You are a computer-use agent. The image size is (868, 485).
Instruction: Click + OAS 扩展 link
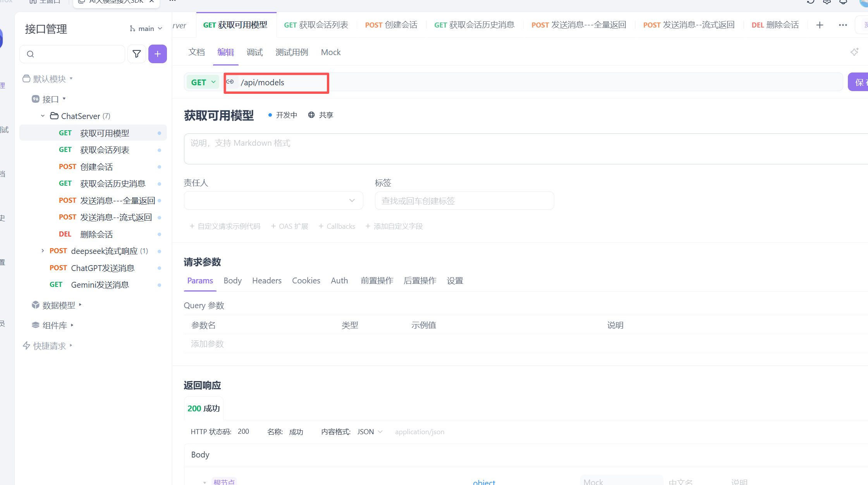click(290, 226)
